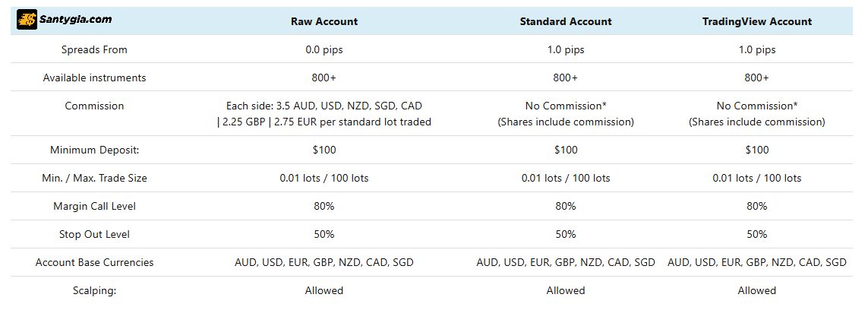Click the Minimum Deposit row label
The height and width of the screenshot is (326, 868).
[x=94, y=150]
